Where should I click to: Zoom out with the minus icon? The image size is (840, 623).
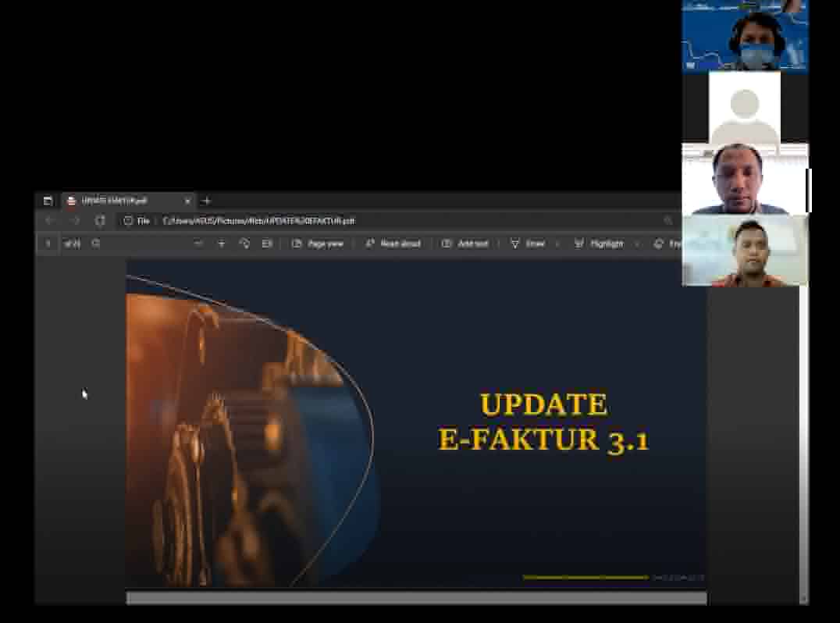[198, 244]
